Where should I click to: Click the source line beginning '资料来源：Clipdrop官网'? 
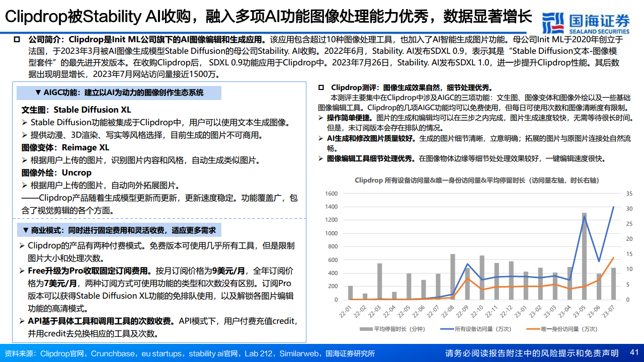tap(190, 353)
